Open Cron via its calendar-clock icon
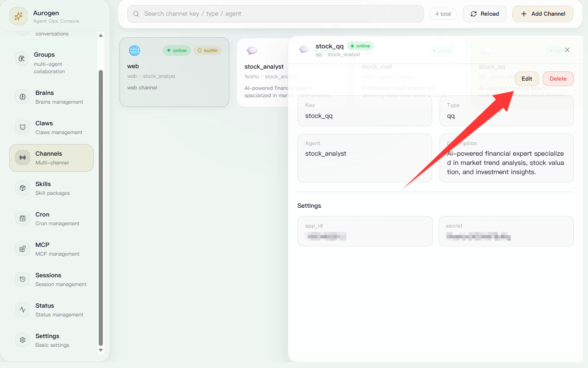The width and height of the screenshot is (588, 368). point(23,218)
